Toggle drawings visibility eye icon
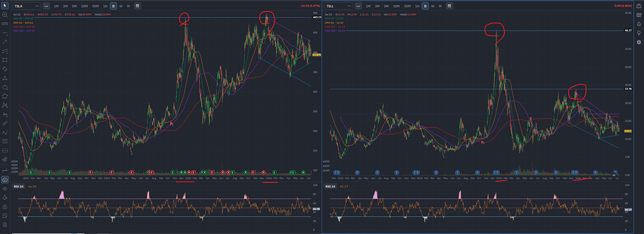This screenshot has height=234, width=644. coord(5,188)
